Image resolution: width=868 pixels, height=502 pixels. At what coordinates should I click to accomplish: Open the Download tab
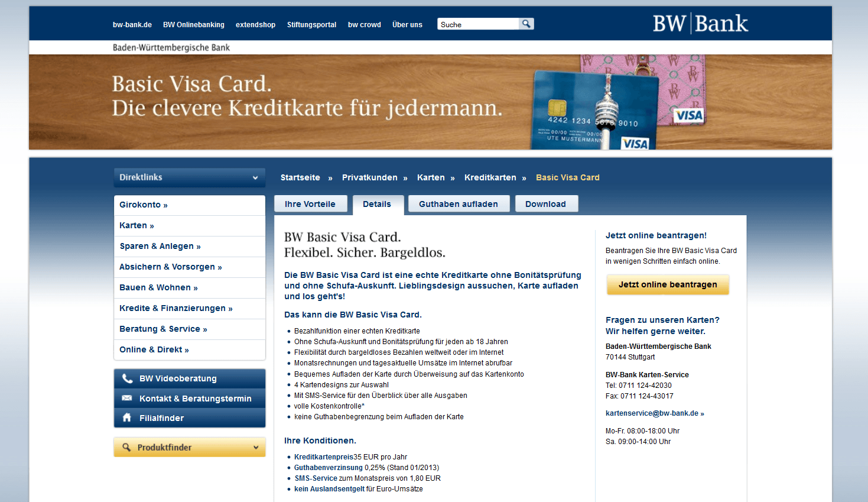[546, 204]
